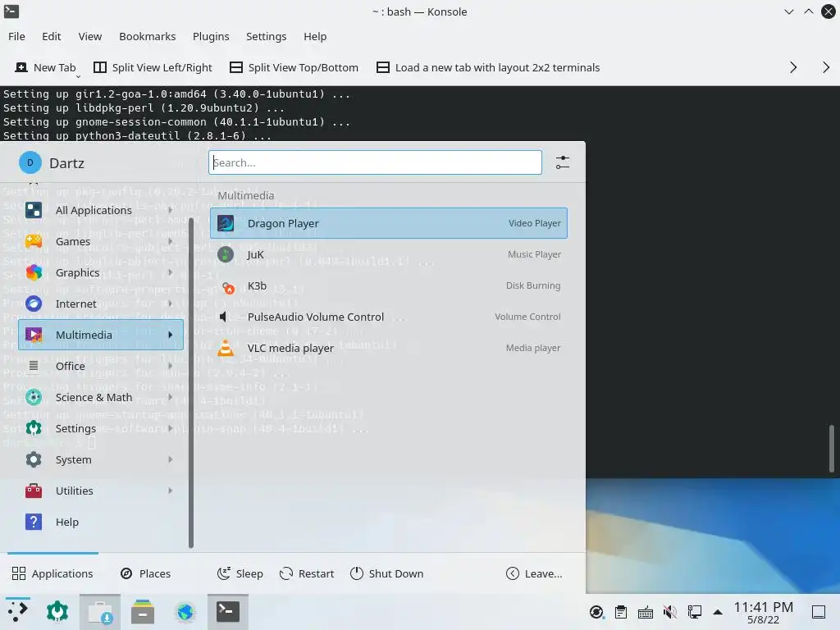Expand the Office submenu arrow

[171, 366]
